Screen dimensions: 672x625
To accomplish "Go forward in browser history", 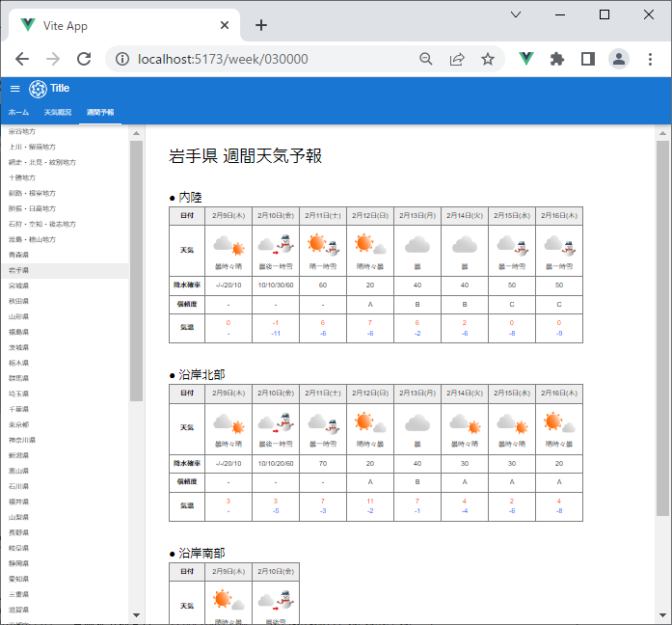I will coord(53,59).
